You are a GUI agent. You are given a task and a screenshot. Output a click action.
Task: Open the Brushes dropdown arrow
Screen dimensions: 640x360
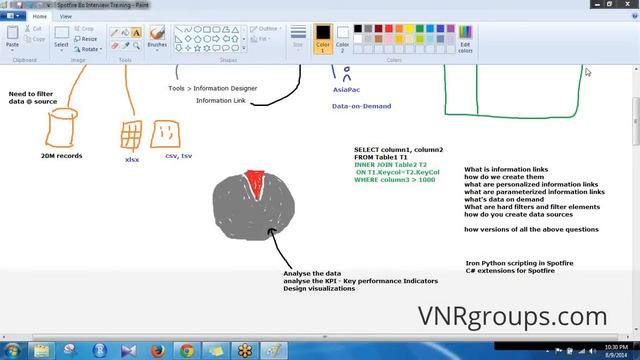point(157,50)
